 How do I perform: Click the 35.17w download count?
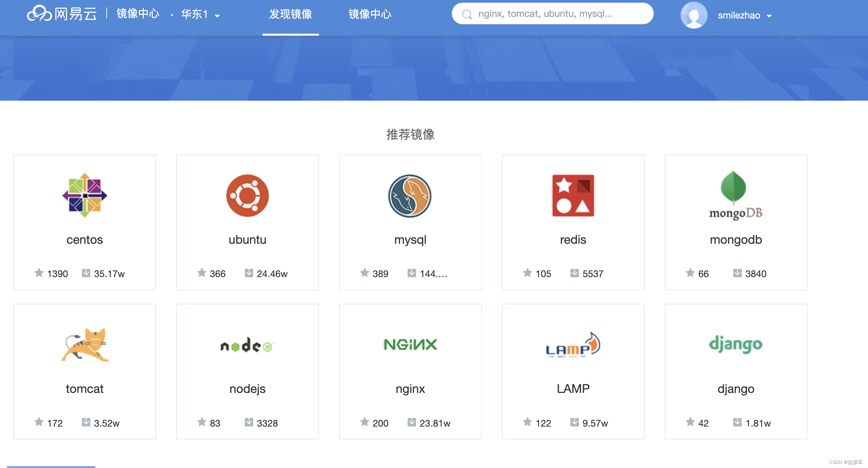pos(109,274)
